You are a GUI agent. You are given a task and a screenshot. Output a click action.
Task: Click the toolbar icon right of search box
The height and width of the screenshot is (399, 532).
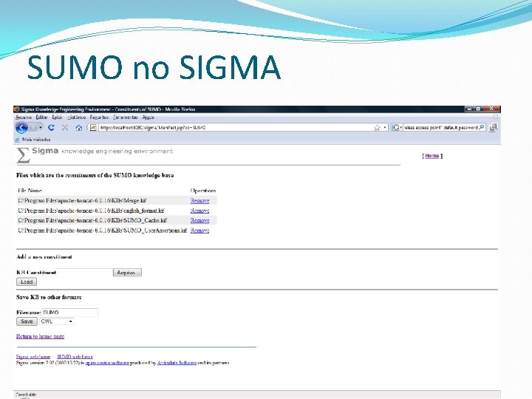coord(494,128)
